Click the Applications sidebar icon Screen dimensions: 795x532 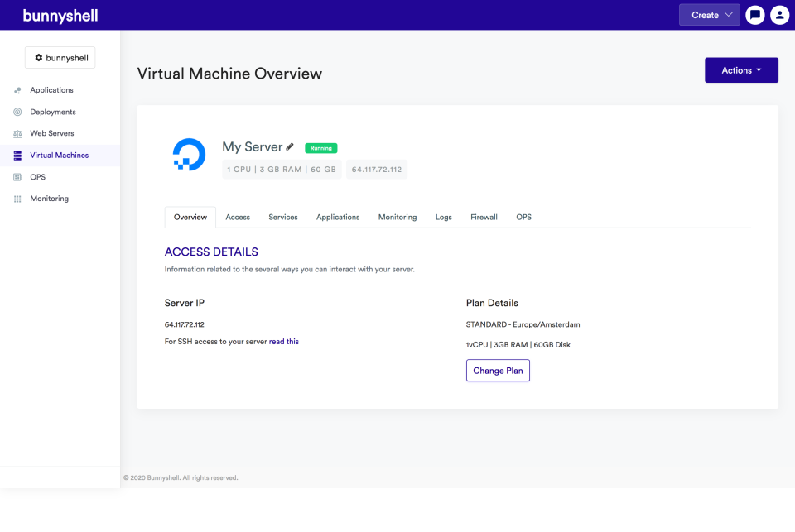coord(17,90)
